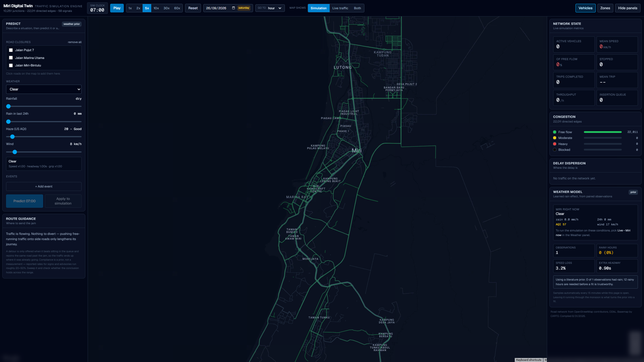Set simulation speed to 30x
Screen dimensions: 644x362
(167, 8)
